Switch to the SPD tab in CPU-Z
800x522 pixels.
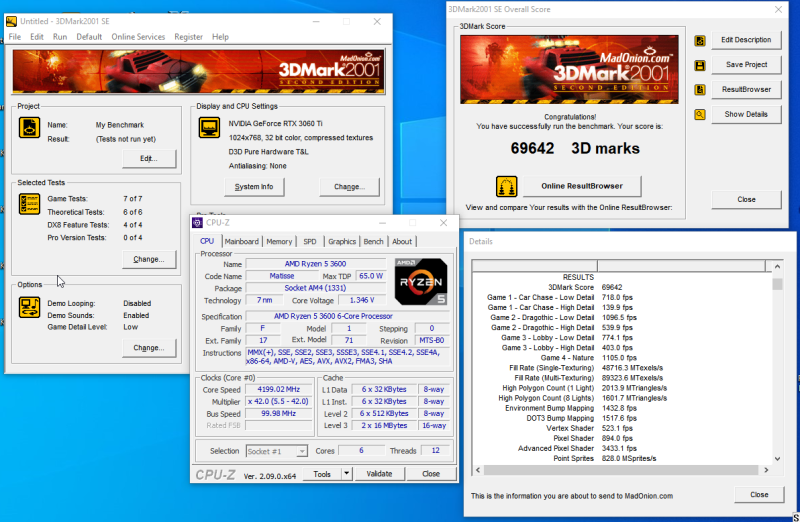pos(310,241)
